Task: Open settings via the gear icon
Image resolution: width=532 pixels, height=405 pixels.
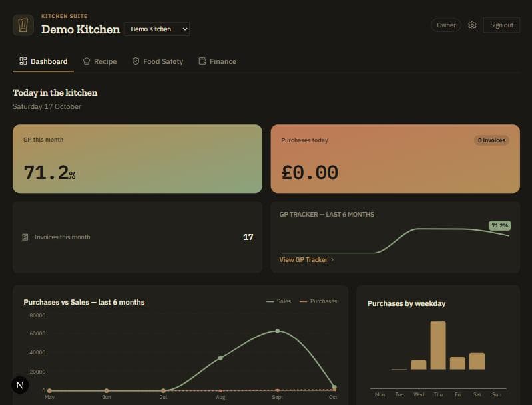Action: (472, 25)
